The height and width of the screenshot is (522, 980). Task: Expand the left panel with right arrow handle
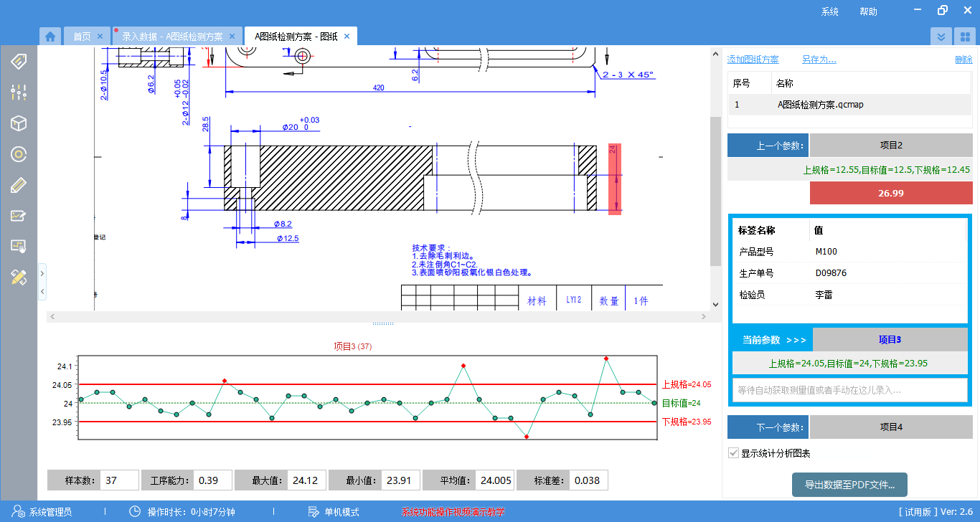42,274
